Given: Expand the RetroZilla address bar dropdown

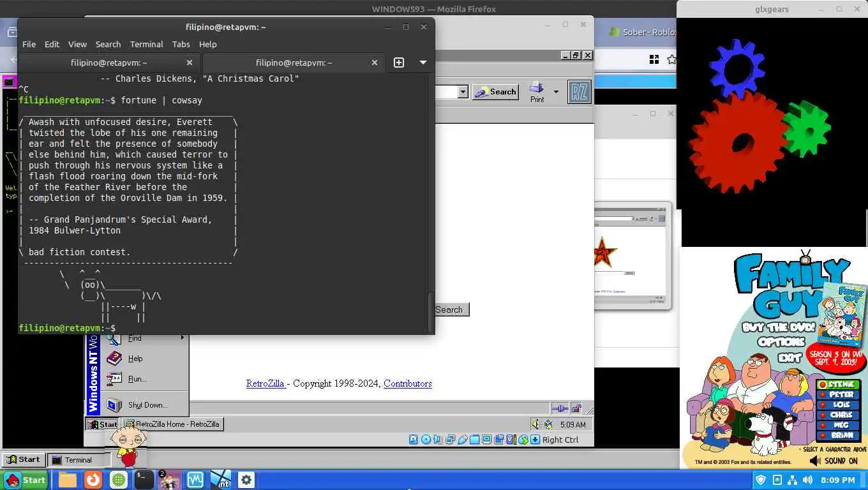Looking at the screenshot, I should click(x=463, y=92).
